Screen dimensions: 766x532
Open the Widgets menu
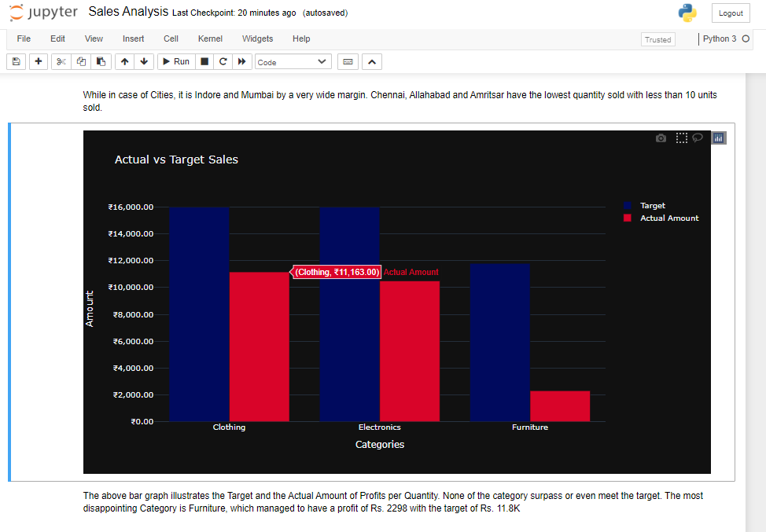click(x=257, y=39)
